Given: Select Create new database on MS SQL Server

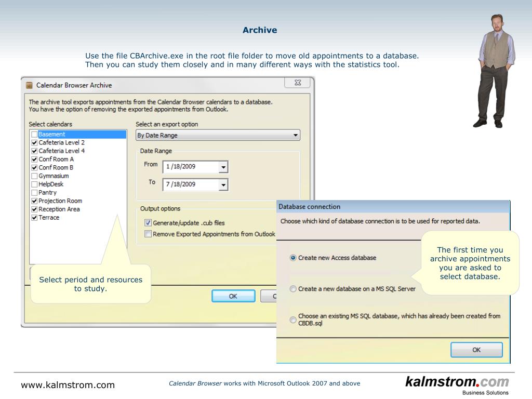Looking at the screenshot, I should pyautogui.click(x=293, y=289).
